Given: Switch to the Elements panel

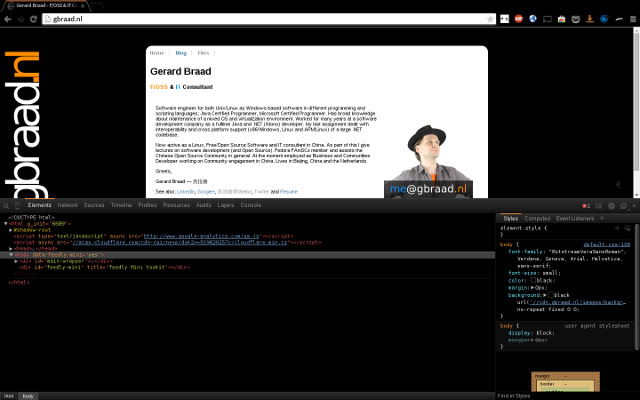Looking at the screenshot, I should (40, 205).
